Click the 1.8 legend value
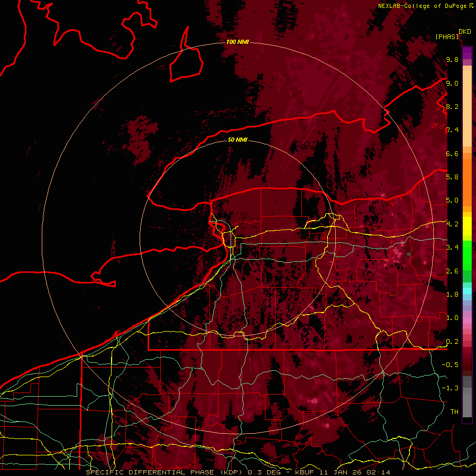The image size is (476, 476). 452,295
